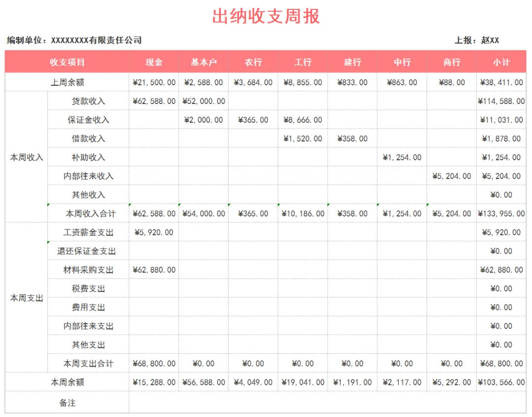Click the ¥2,117.00 balance cell
Image resolution: width=532 pixels, height=417 pixels.
coord(402,382)
